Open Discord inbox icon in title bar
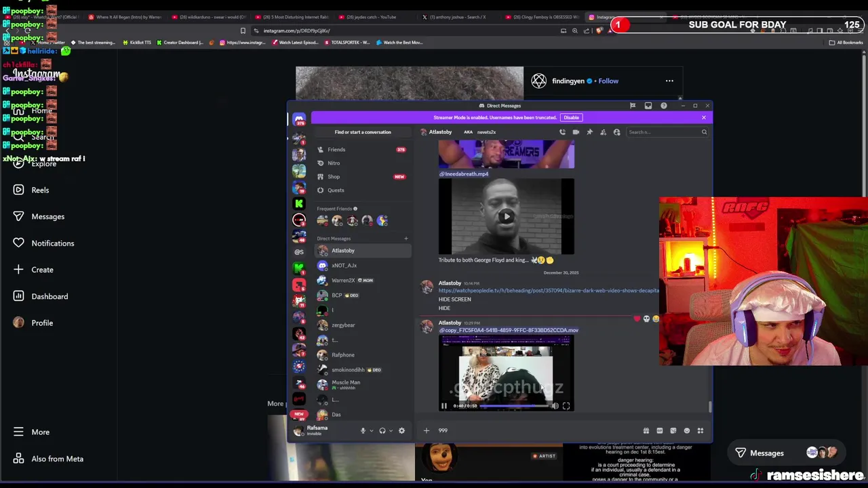Viewport: 868px width, 488px height. (648, 106)
